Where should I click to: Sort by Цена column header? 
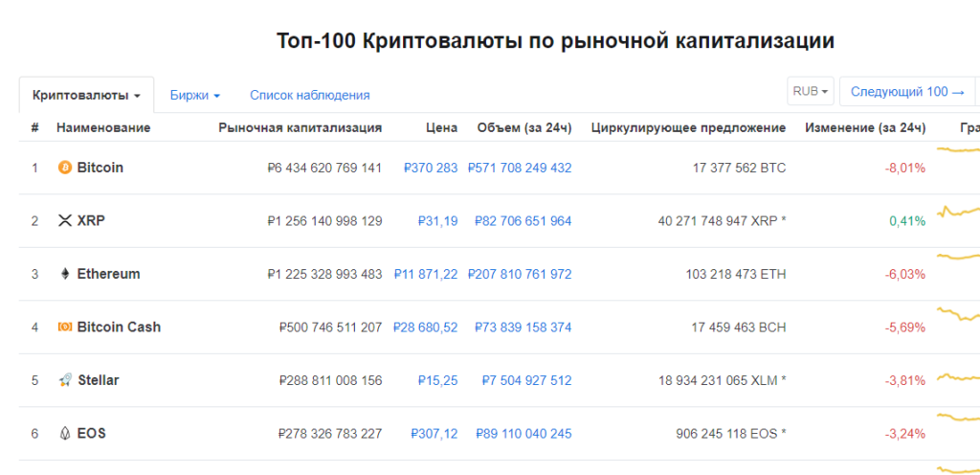tap(442, 128)
